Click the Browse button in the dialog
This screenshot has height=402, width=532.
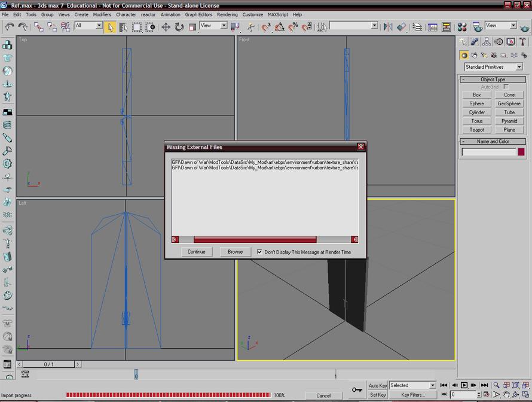pos(235,252)
